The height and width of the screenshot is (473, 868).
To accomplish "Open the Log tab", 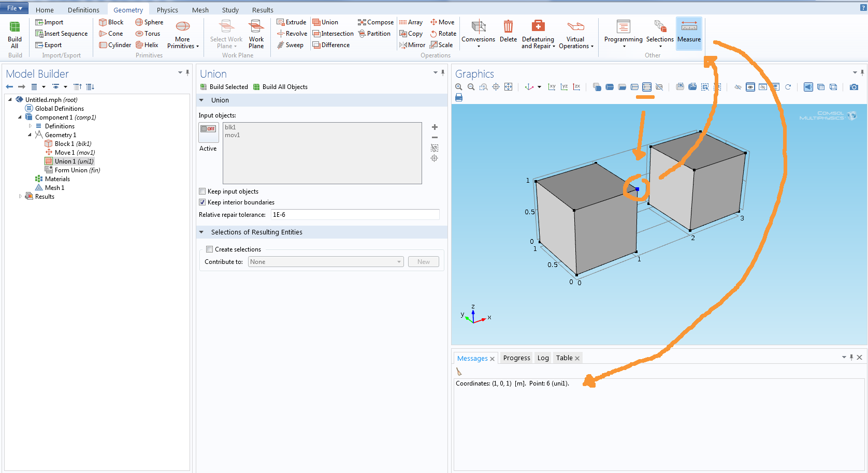I will tap(543, 358).
